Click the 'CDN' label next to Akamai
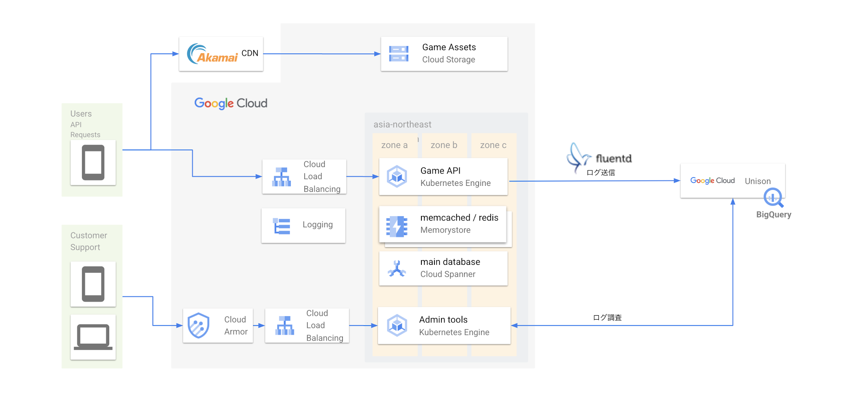868x399 pixels. click(250, 53)
